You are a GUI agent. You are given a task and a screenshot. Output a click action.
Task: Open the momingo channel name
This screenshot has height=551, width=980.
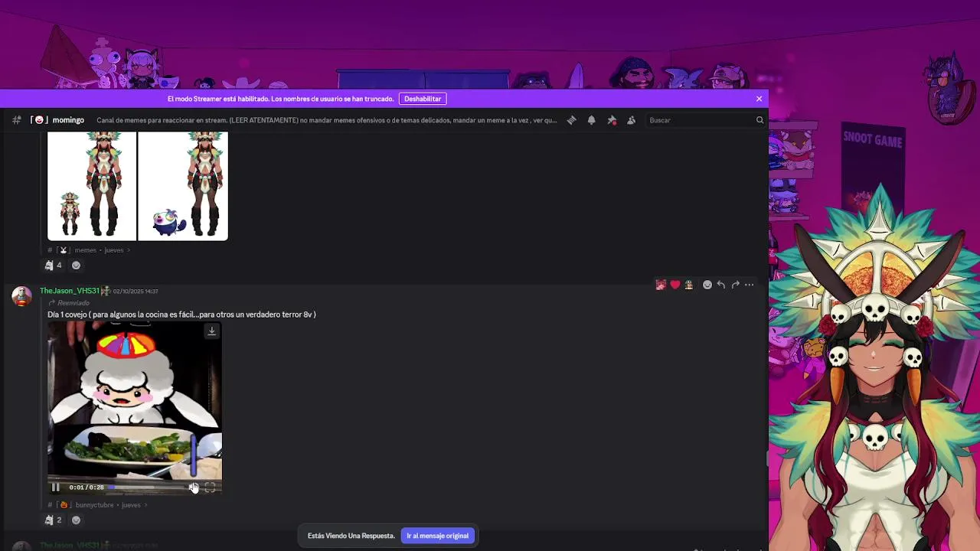pos(68,120)
